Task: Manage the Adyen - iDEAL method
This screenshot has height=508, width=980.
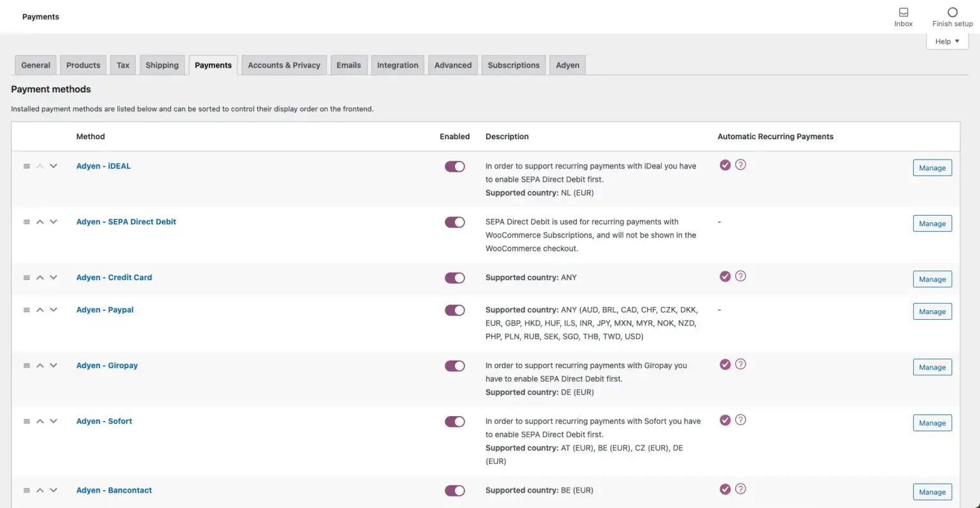Action: [x=932, y=168]
